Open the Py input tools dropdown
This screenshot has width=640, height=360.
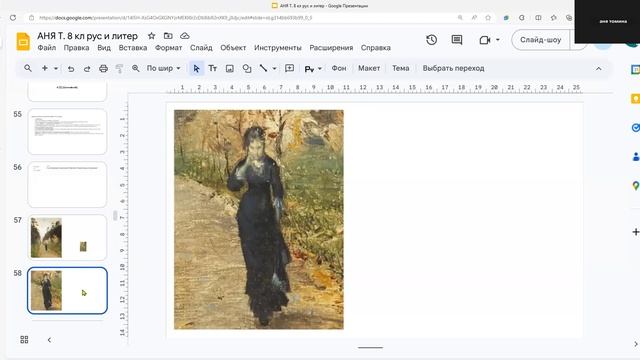click(313, 69)
